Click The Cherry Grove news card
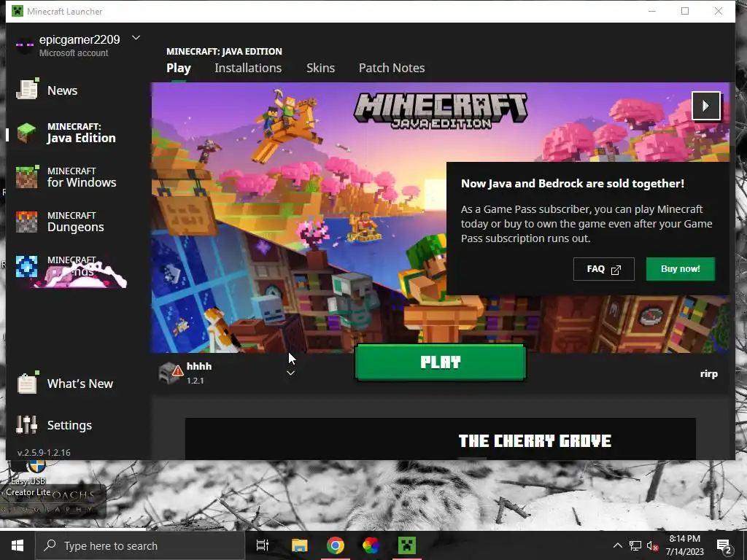Screen dimensions: 747x560 [x=440, y=438]
